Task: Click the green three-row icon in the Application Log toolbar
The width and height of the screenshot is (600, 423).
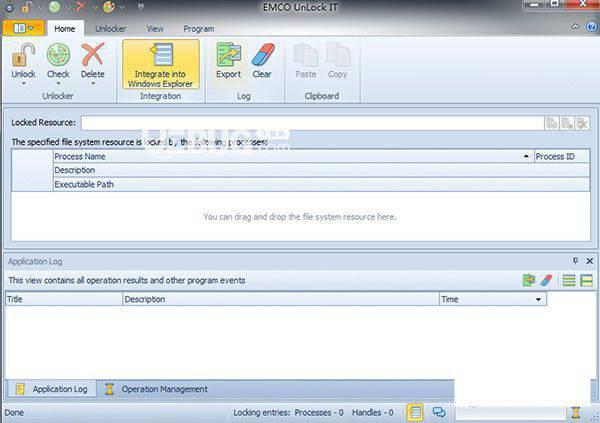Action: 569,280
